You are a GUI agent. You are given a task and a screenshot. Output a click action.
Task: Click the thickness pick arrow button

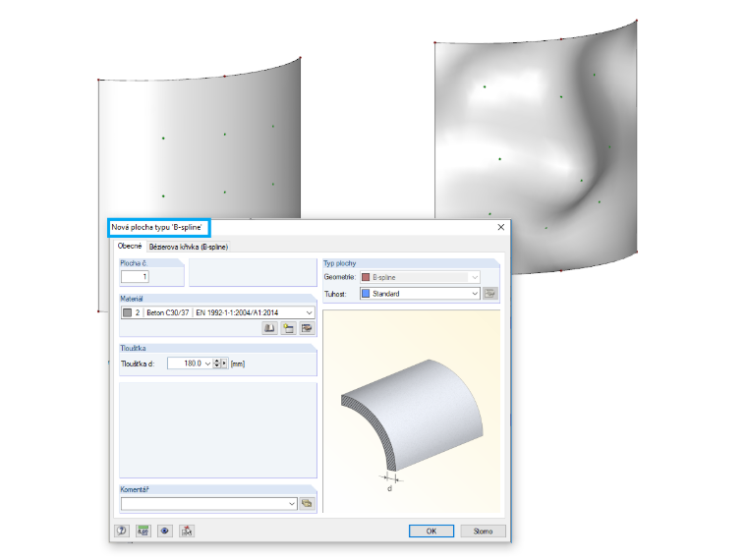[224, 364]
